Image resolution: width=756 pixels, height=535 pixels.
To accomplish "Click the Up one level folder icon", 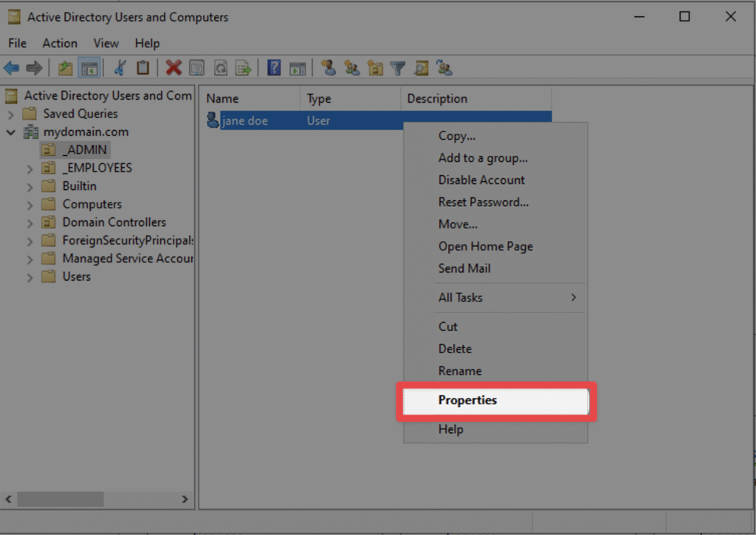I will (66, 69).
